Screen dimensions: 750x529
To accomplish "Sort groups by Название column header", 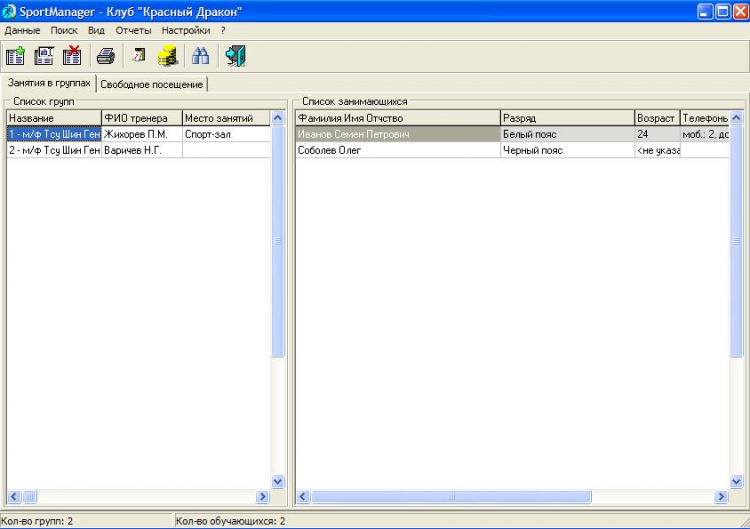I will [54, 118].
